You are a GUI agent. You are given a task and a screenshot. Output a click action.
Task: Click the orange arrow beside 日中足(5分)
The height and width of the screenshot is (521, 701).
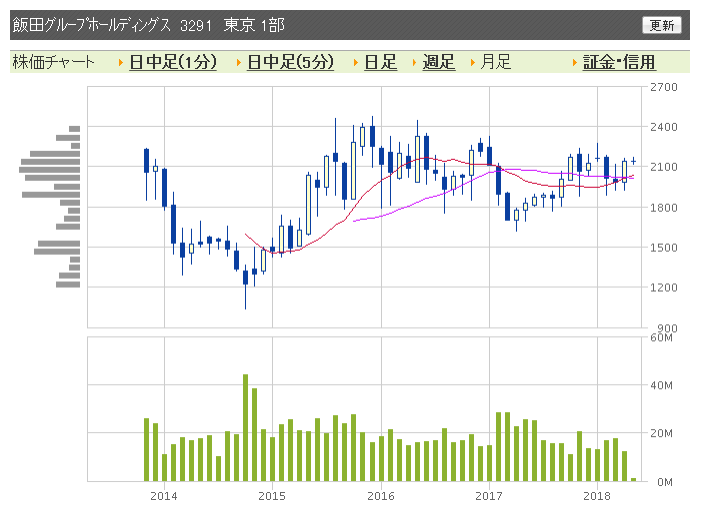point(239,63)
